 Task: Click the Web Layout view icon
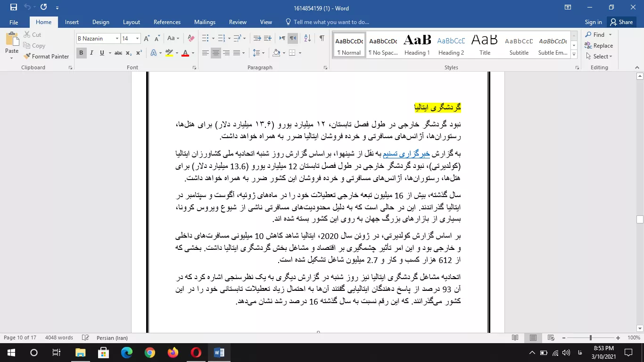[x=551, y=337]
